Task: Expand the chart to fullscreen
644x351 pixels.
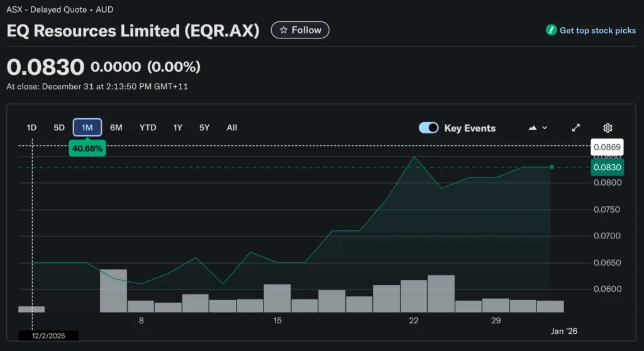Action: 575,128
